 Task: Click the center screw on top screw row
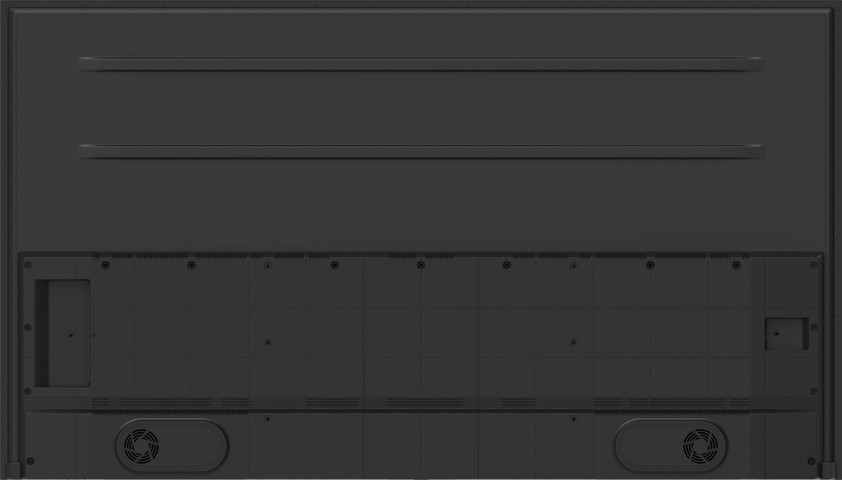point(421,265)
